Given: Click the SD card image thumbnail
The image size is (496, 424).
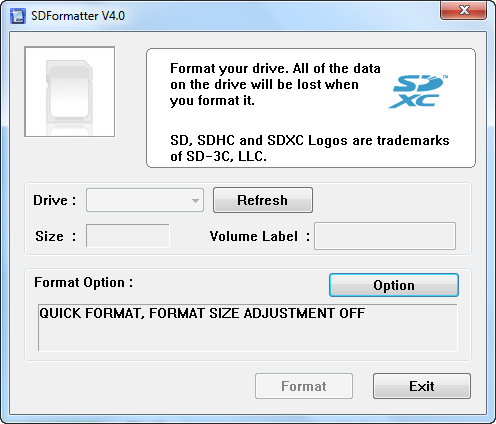Looking at the screenshot, I should [70, 92].
